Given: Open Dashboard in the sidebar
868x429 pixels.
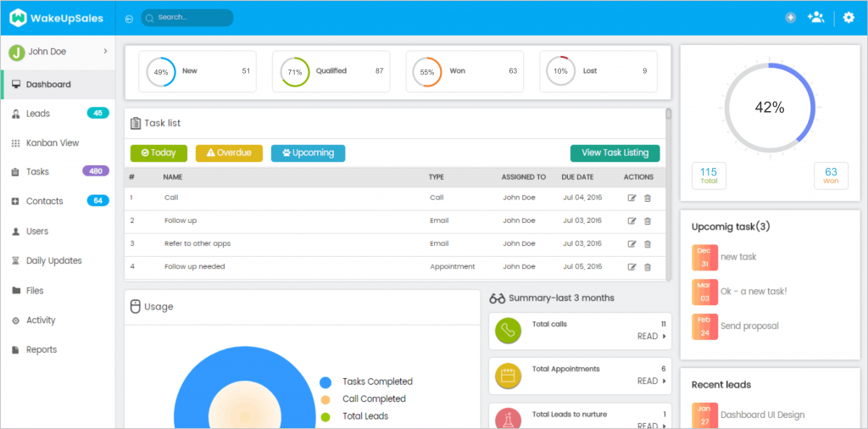Looking at the screenshot, I should (58, 85).
